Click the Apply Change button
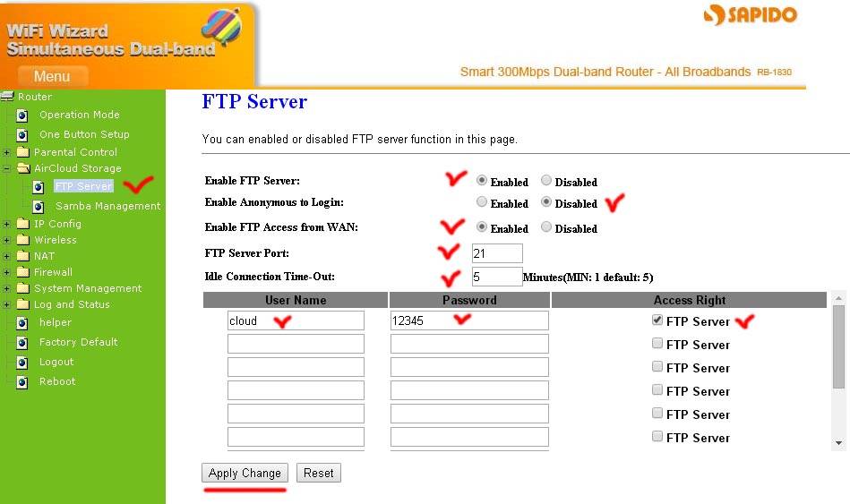The width and height of the screenshot is (850, 504). [x=245, y=474]
